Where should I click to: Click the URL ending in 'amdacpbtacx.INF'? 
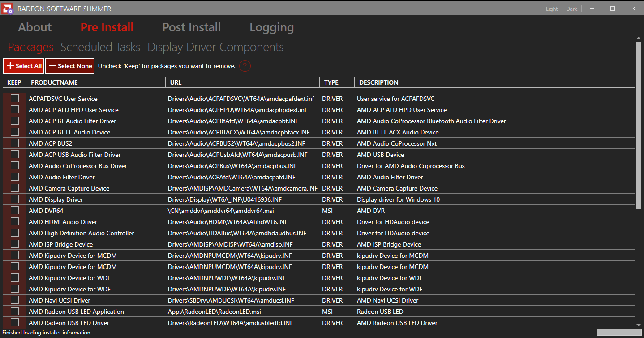[x=239, y=132]
